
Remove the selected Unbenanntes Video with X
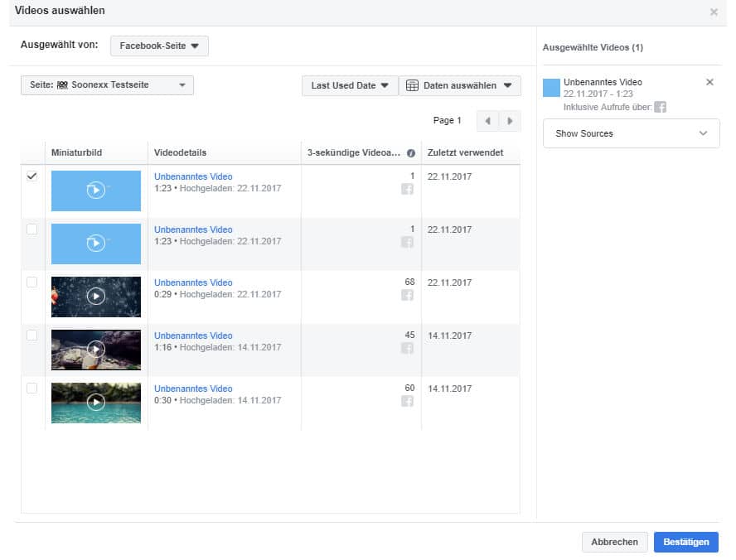(x=709, y=82)
